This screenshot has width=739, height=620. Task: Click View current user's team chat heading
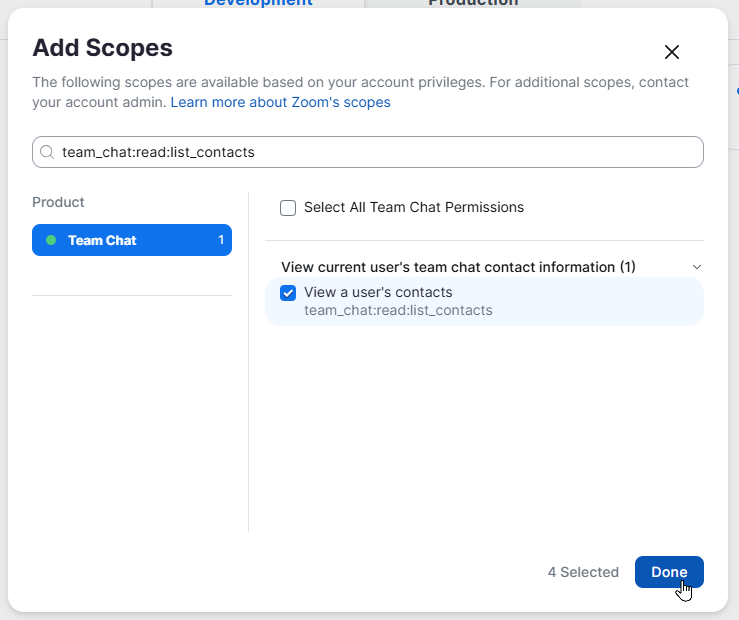click(458, 267)
